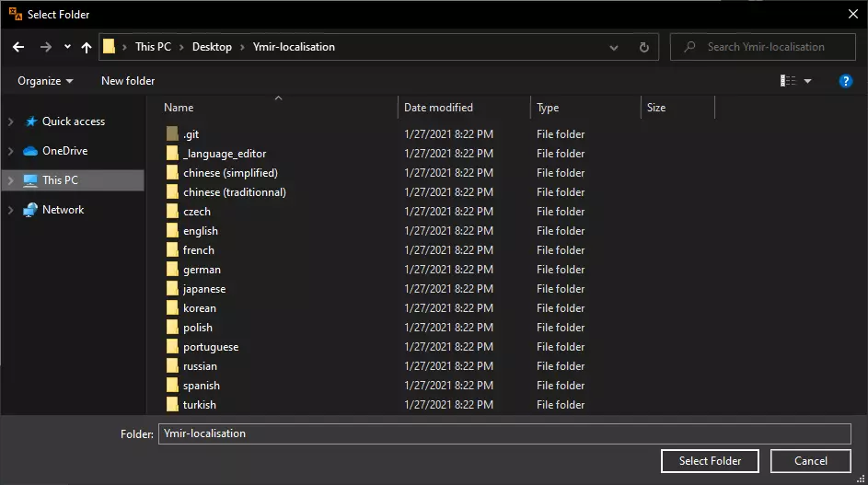Open the Recent locations dropdown arrow
This screenshot has height=485, width=868.
click(67, 47)
